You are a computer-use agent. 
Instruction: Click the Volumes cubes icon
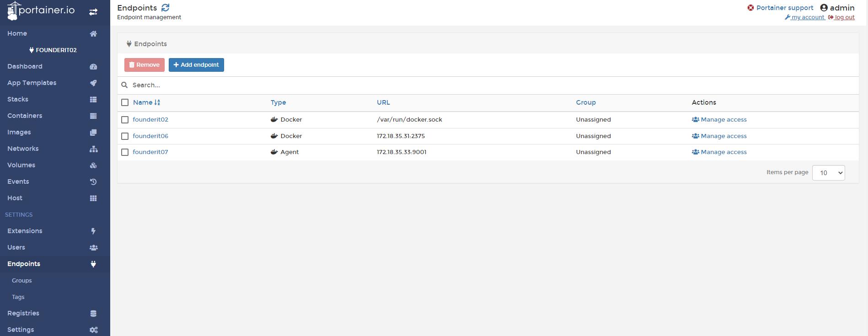(93, 165)
